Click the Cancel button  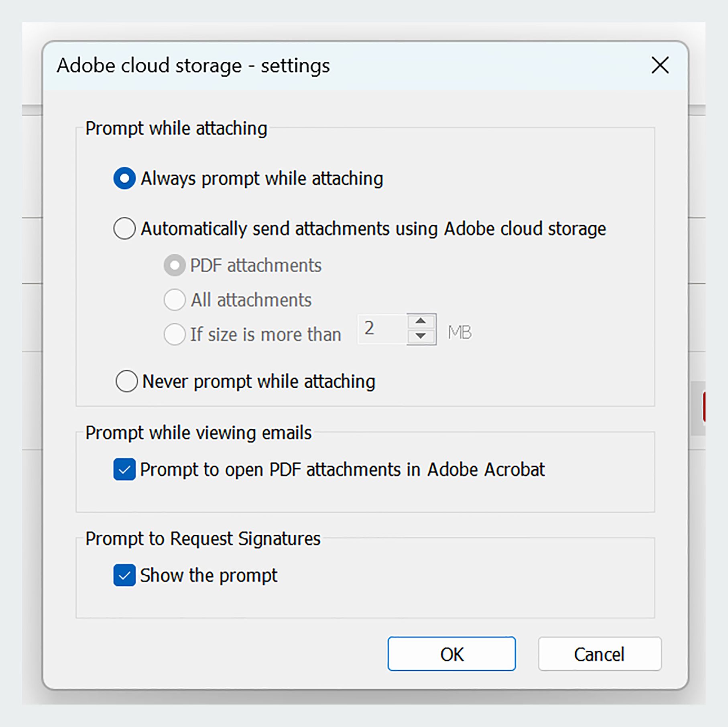pyautogui.click(x=599, y=654)
